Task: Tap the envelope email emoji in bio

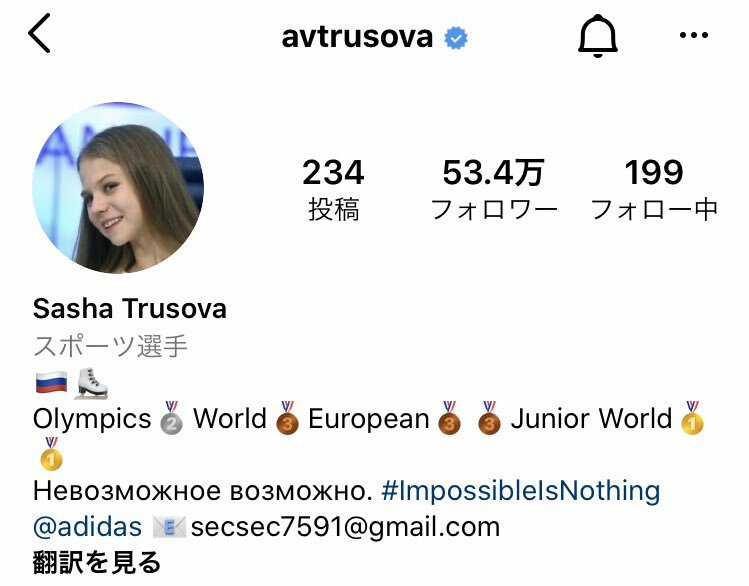Action: [168, 527]
